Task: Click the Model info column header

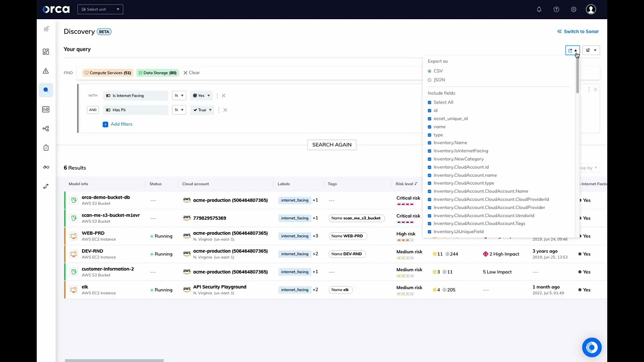Action: [x=78, y=184]
